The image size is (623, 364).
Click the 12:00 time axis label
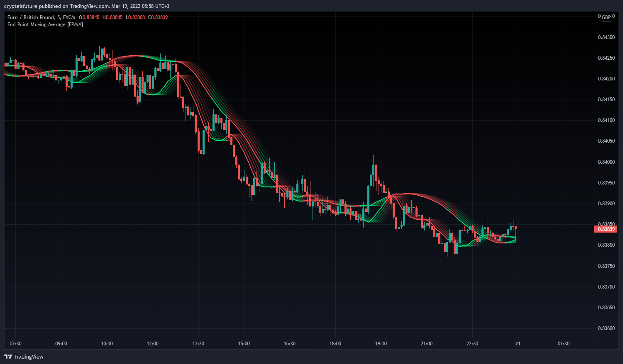[x=152, y=344]
